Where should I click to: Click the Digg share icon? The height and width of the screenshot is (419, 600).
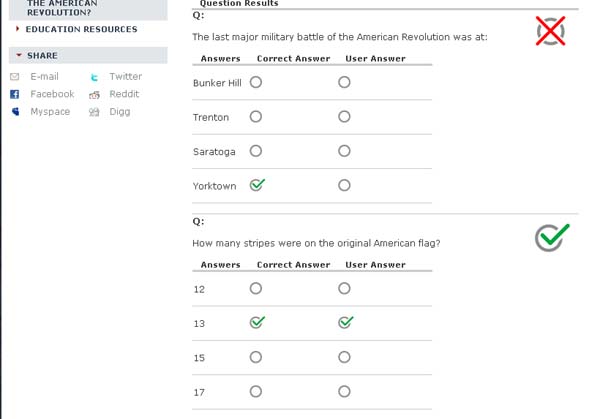[94, 112]
